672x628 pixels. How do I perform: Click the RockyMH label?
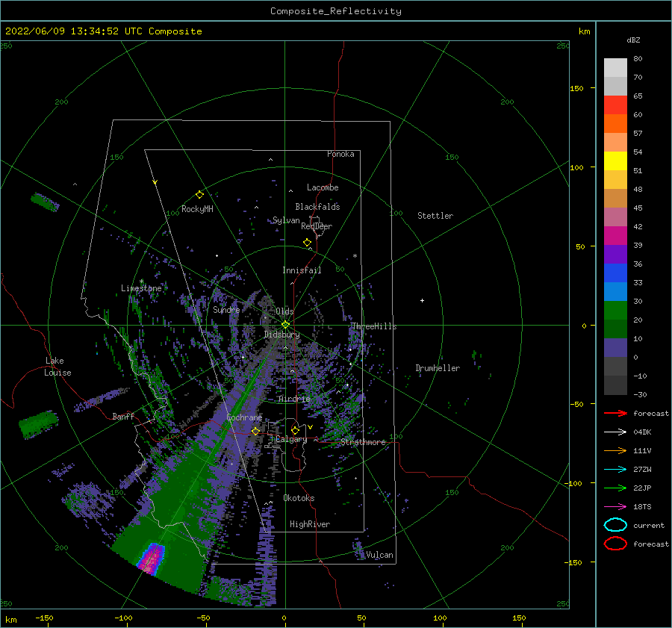coord(197,209)
